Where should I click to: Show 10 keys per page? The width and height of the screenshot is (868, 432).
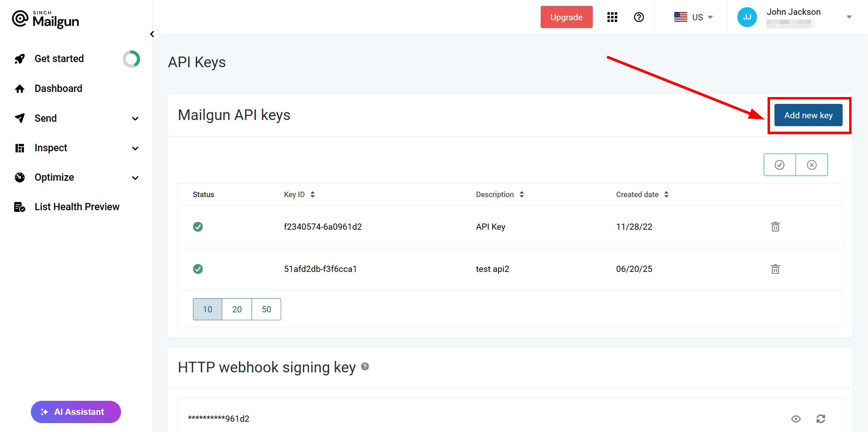(207, 309)
